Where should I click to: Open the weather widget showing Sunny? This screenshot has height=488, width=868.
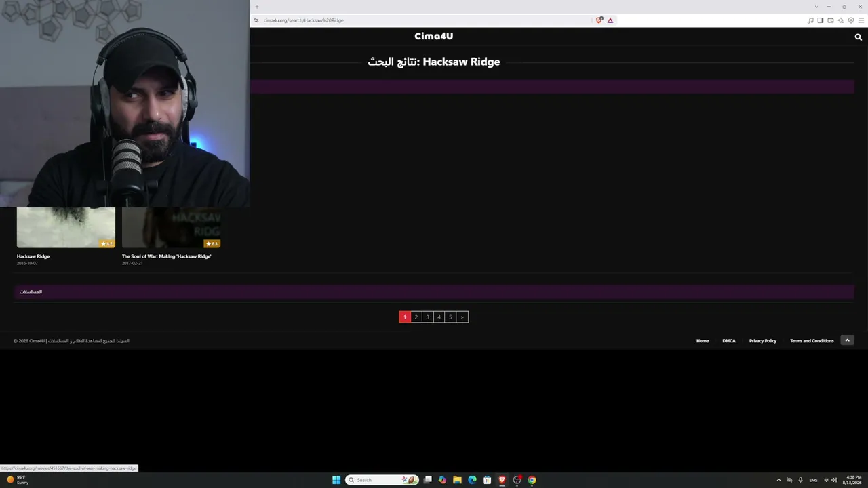[x=18, y=480]
